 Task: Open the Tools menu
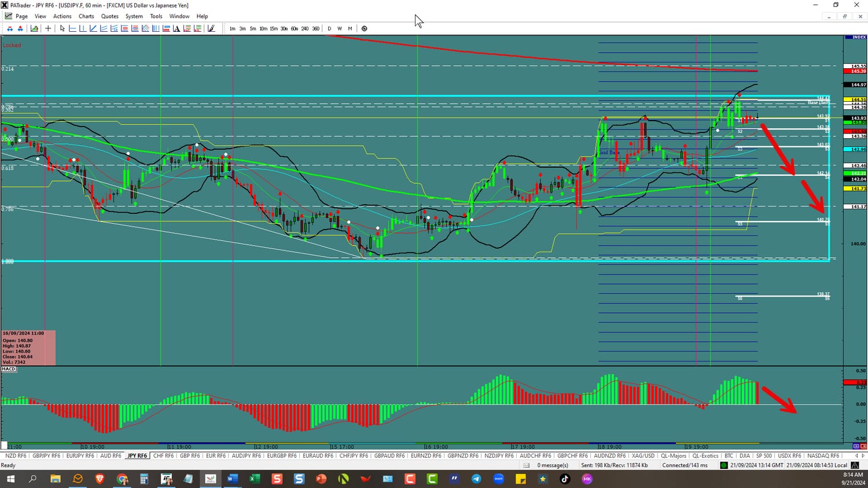click(x=156, y=16)
